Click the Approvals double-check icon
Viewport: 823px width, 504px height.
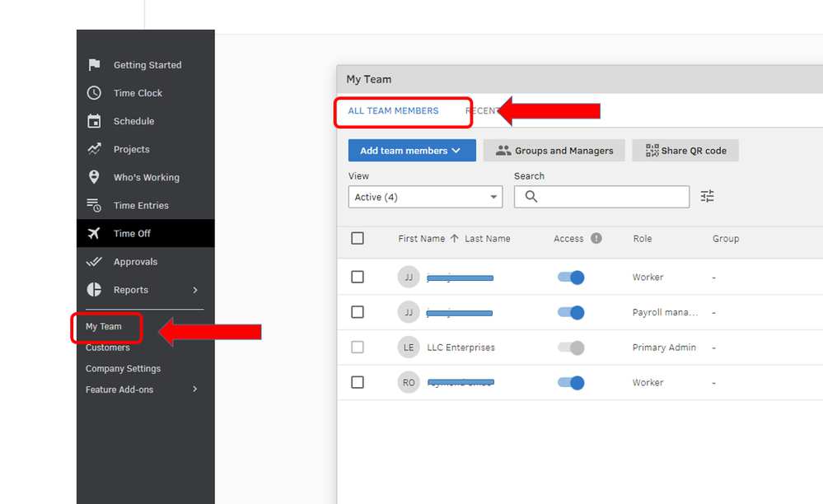pos(94,261)
